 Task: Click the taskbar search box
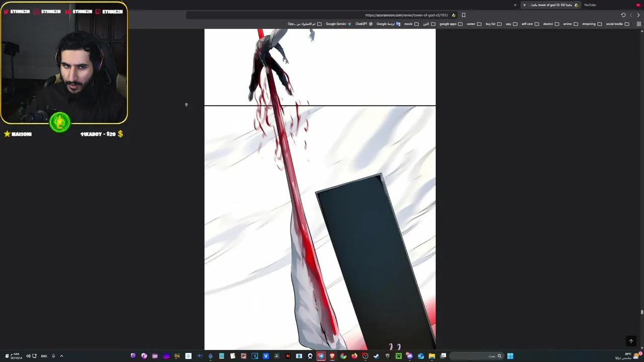475,356
